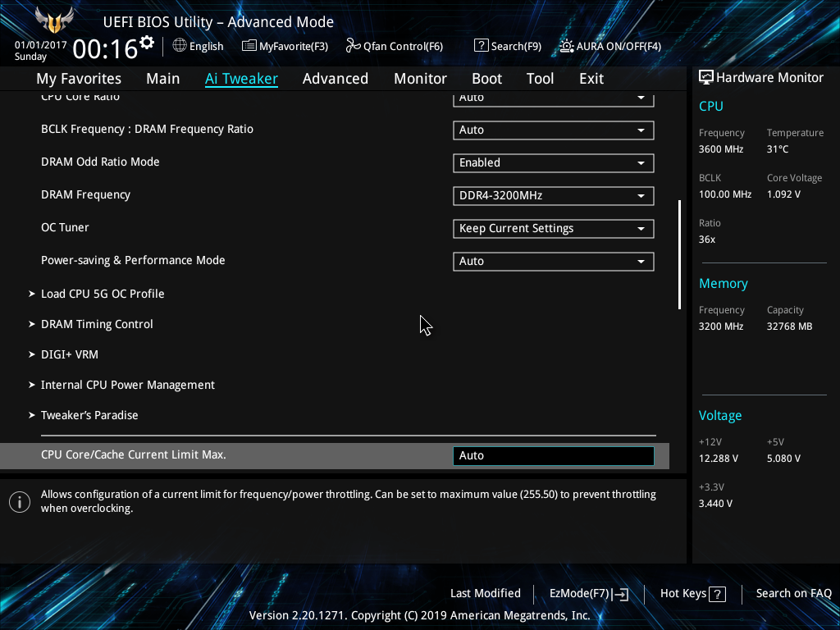Open Last Modified list
The height and width of the screenshot is (630, 840).
coord(486,594)
